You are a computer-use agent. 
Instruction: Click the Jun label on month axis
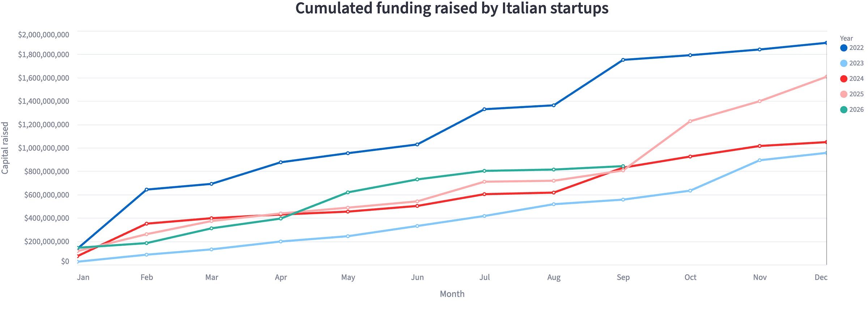[x=417, y=278]
